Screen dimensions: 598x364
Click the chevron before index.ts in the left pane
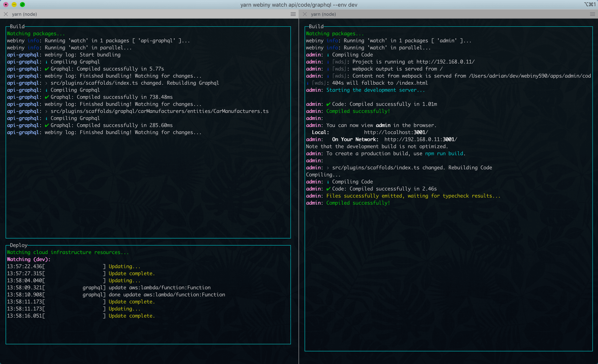point(46,83)
